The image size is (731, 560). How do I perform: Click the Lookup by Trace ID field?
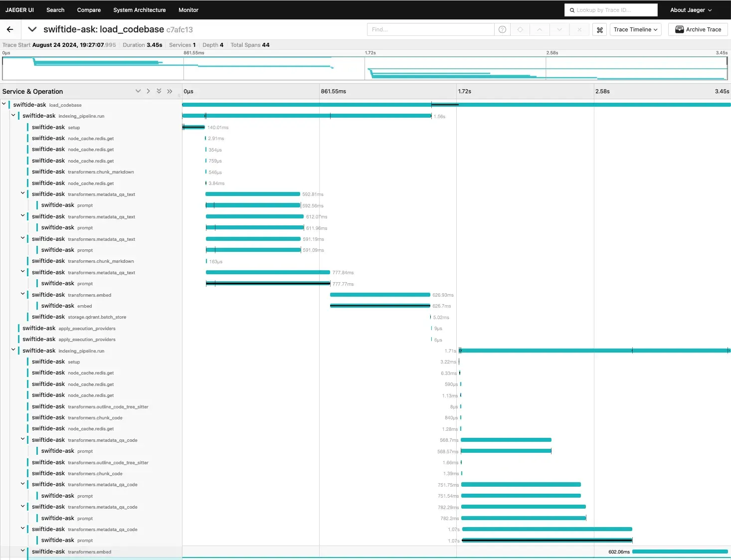[611, 10]
